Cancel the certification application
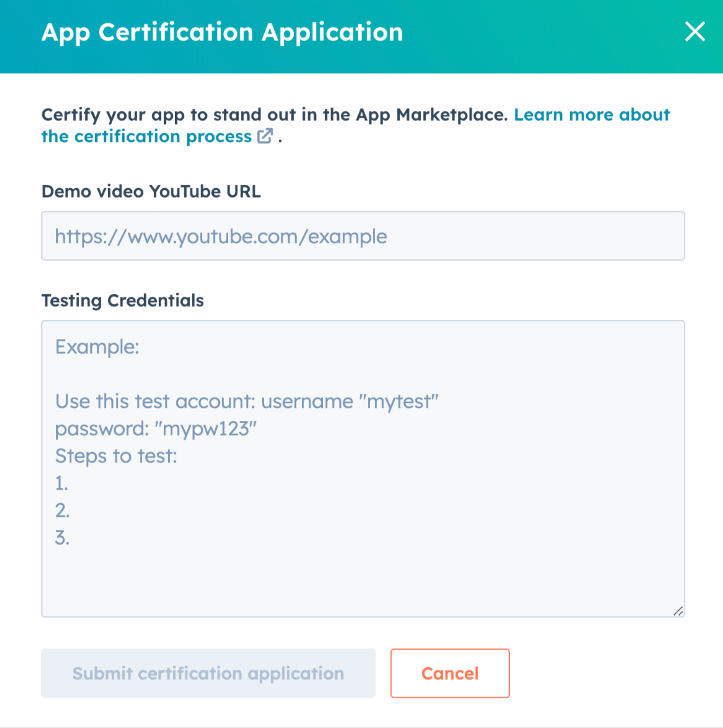The height and width of the screenshot is (728, 723). (x=450, y=673)
